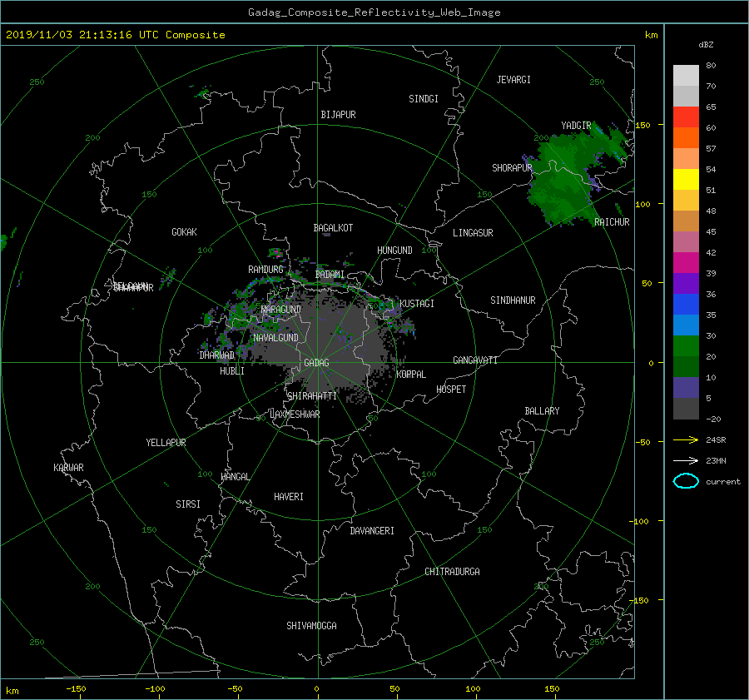Select the magenta 39-42 dBZ swatch
Image resolution: width=749 pixels, height=700 pixels.
coord(686,262)
